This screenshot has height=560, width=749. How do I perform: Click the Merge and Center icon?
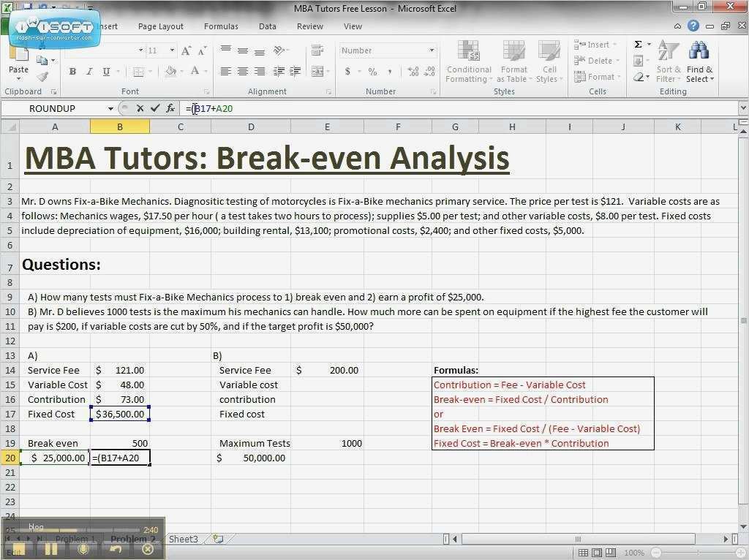tap(317, 72)
